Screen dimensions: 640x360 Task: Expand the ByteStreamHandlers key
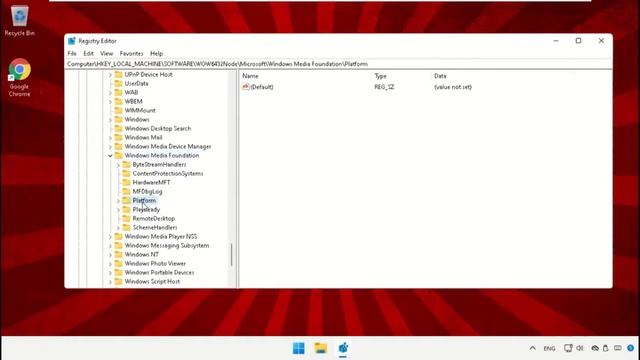tap(118, 164)
